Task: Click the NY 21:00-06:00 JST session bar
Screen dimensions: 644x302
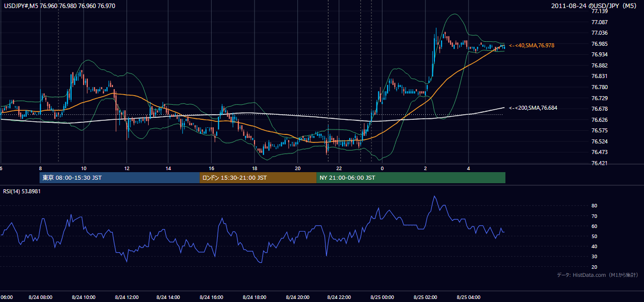Action: [x=411, y=178]
